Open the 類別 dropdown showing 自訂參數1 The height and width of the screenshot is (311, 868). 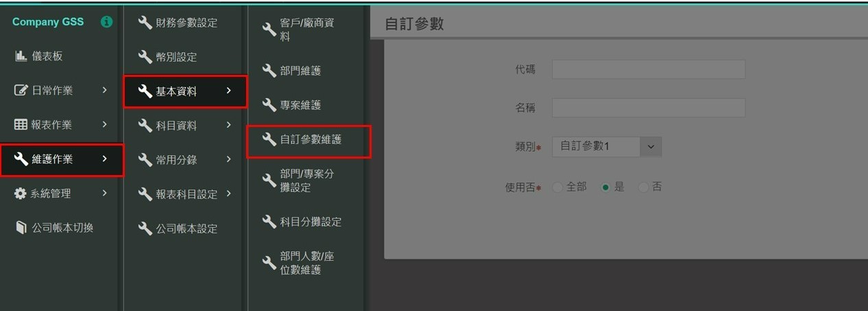point(606,146)
